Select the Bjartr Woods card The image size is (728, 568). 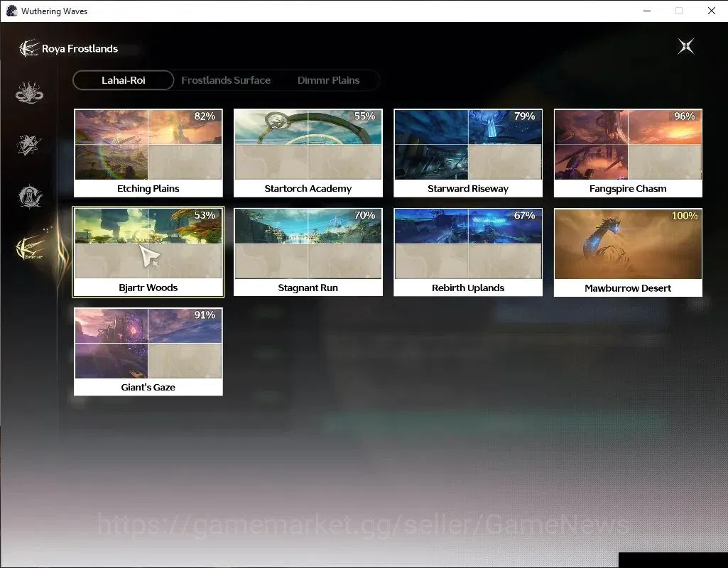148,252
